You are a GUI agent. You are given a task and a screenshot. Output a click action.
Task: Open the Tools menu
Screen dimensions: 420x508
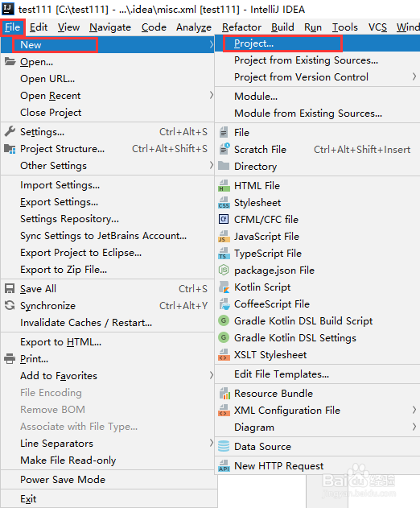pos(345,27)
